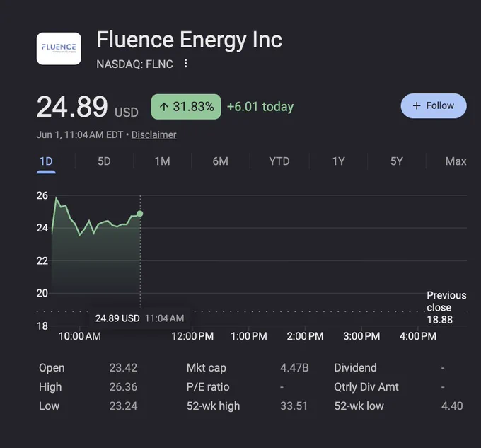Click the green up-arrow in percentage badge
Screen dimensions: 481x448
coord(164,107)
